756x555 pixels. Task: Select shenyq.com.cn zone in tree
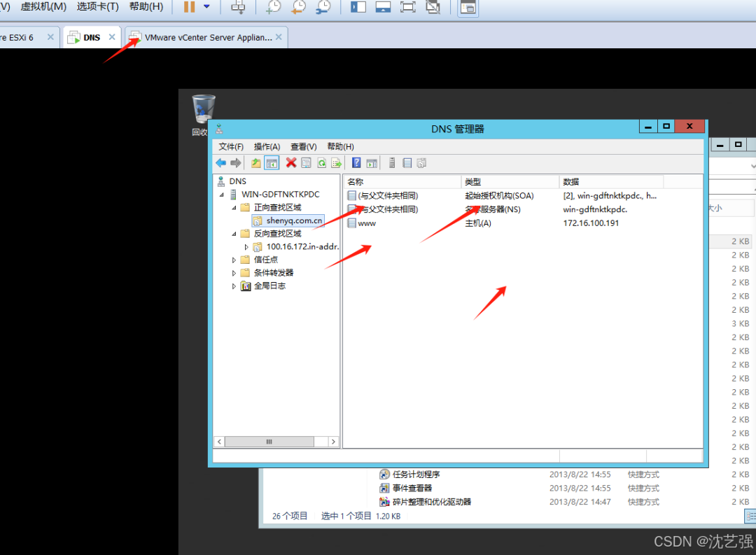click(294, 220)
